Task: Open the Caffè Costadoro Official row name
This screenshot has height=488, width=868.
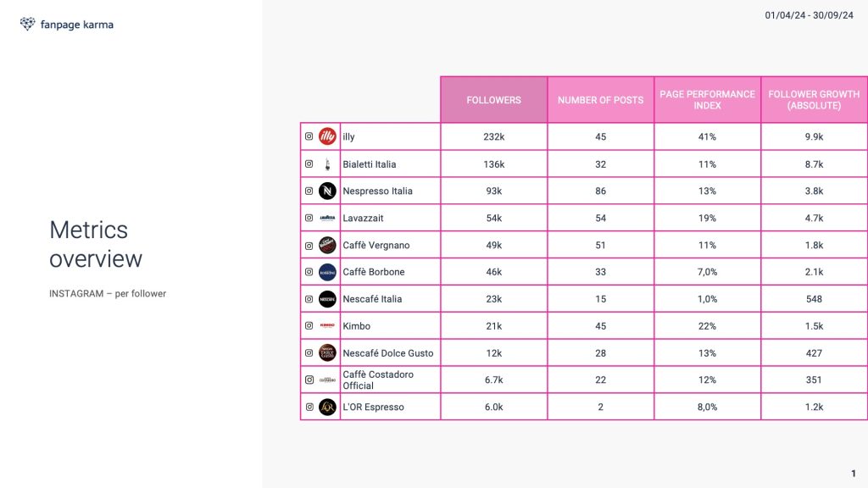Action: point(378,380)
